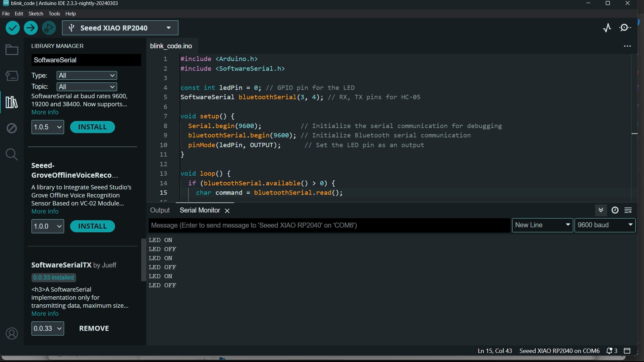Open the Sketchbook folder sidebar icon
The height and width of the screenshot is (362, 644).
[x=12, y=50]
